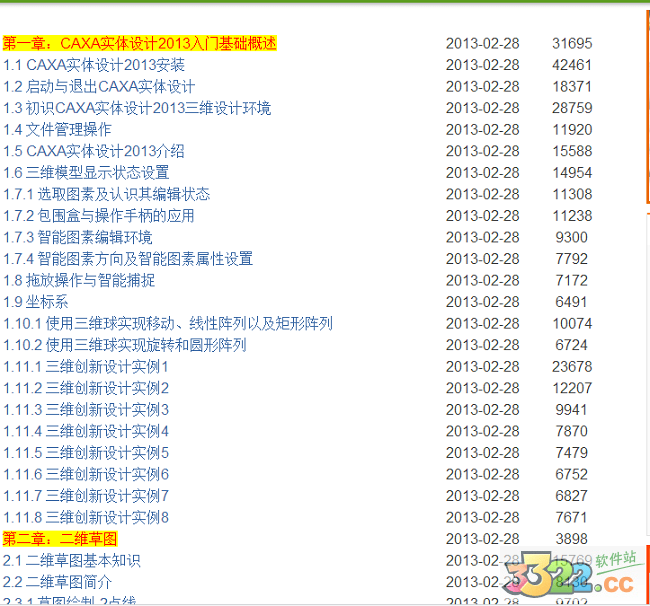The image size is (650, 606).
Task: Open "1.7.2 包围盒与操作手柄的应用"
Action: (x=99, y=216)
